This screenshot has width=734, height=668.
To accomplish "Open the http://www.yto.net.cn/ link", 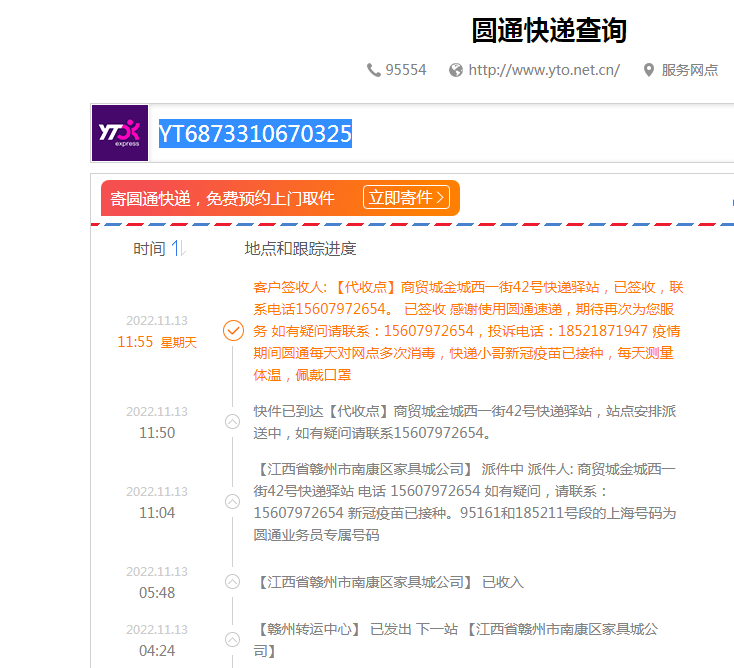I will coord(544,70).
